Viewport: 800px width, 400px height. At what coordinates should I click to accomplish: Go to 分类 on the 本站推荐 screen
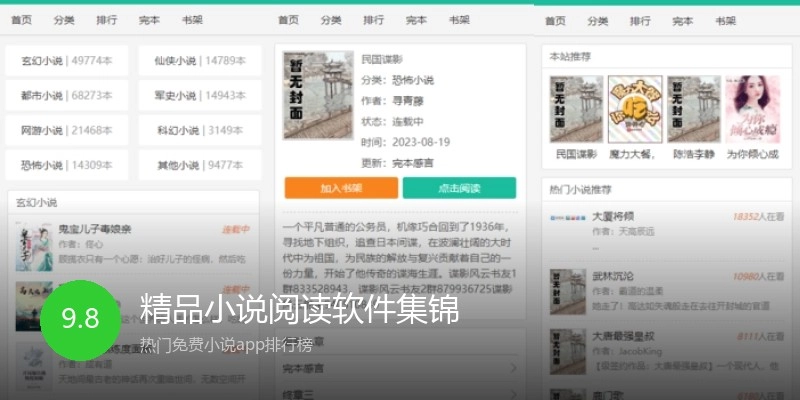coord(597,21)
